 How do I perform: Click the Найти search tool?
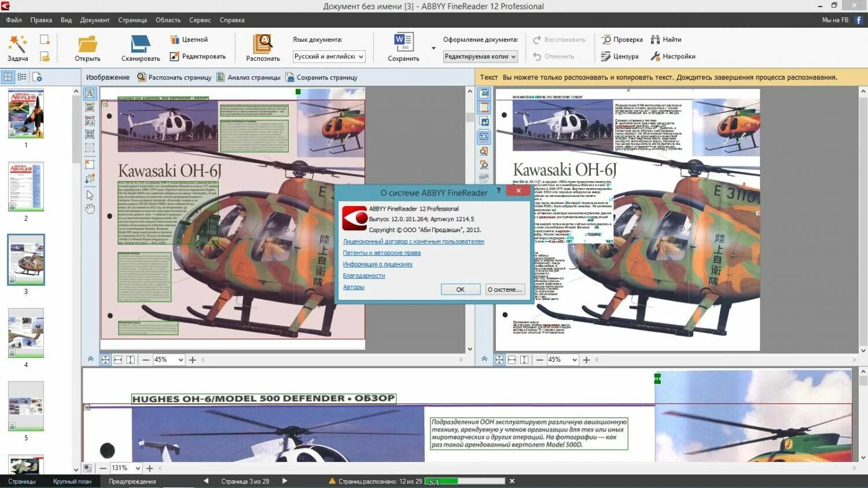click(x=666, y=39)
